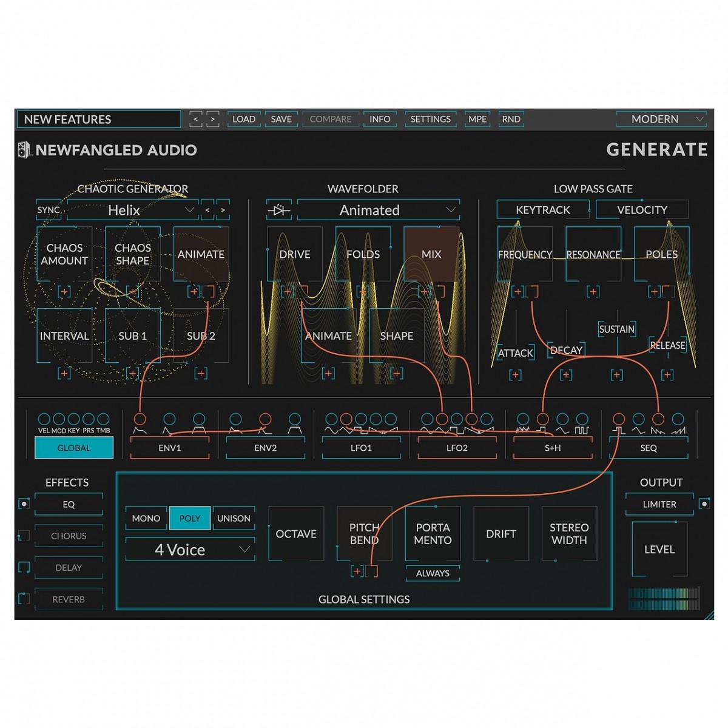Viewport: 728px width, 728px height.
Task: Toggle the EQ effect on/off switch
Action: [24, 504]
